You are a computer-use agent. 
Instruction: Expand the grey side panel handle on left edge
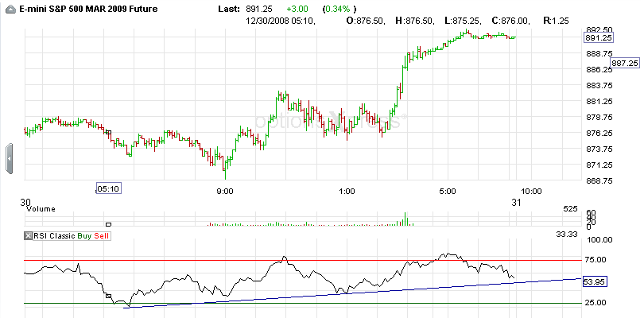tap(9, 158)
